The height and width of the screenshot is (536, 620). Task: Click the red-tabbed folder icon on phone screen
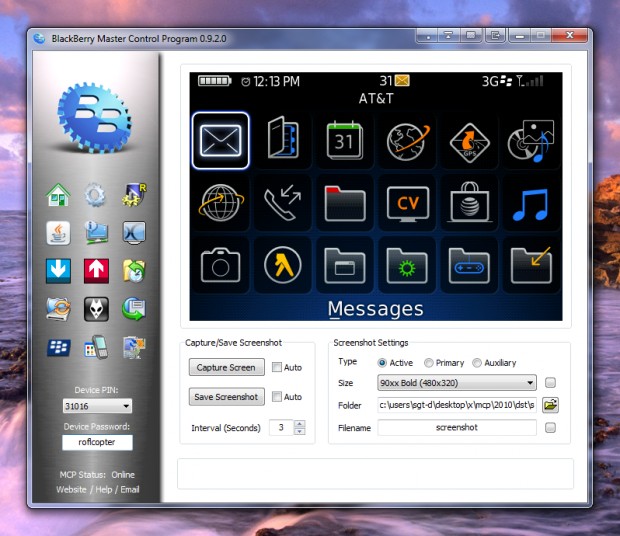(345, 204)
